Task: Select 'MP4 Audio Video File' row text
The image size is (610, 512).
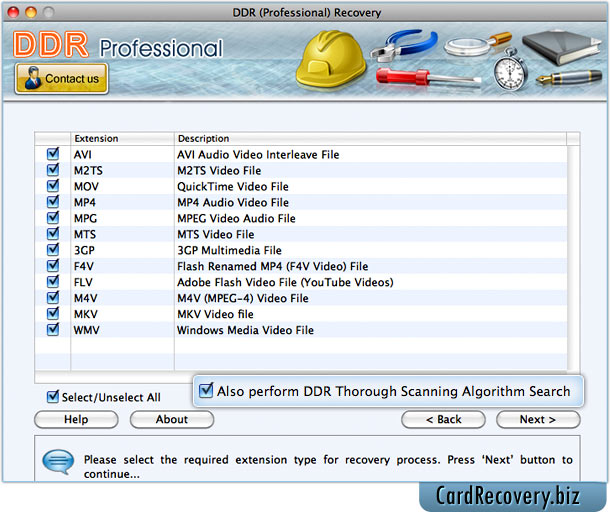Action: pos(233,203)
